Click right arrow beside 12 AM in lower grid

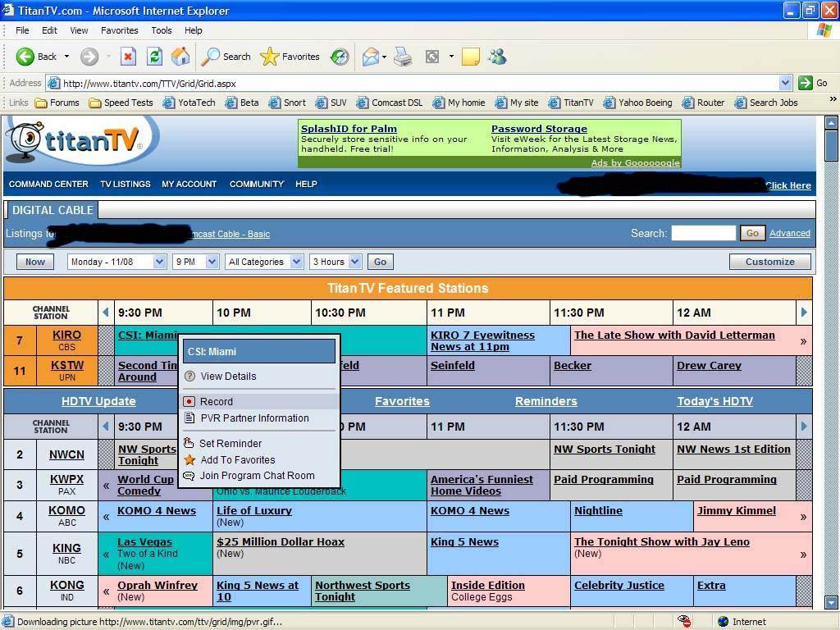(x=804, y=427)
